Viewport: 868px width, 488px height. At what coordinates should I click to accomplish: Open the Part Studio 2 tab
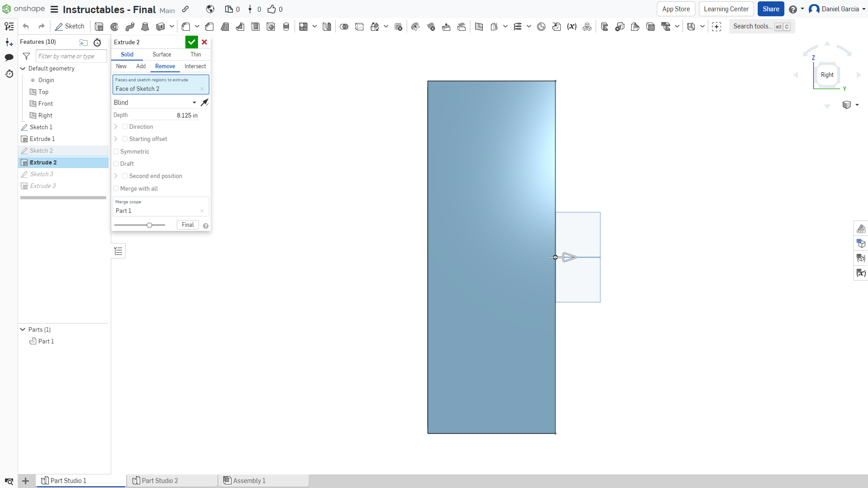pos(160,481)
